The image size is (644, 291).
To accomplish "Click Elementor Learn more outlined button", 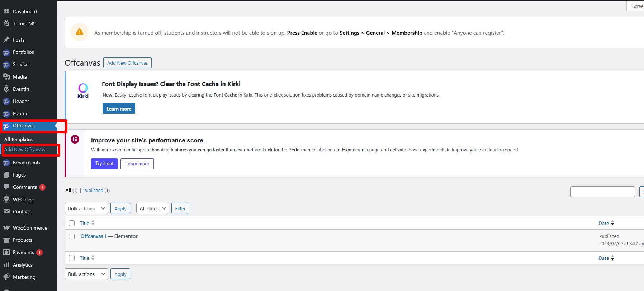I will [137, 164].
